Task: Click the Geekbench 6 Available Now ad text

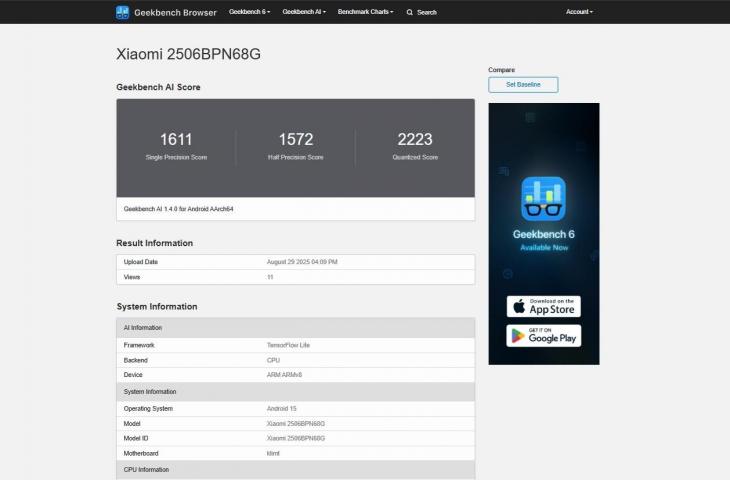Action: pyautogui.click(x=544, y=239)
